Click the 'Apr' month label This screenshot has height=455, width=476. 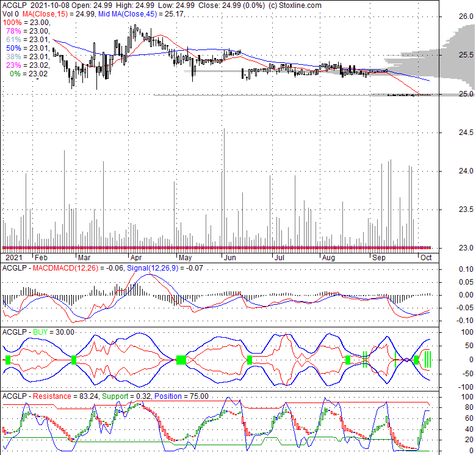(x=136, y=258)
